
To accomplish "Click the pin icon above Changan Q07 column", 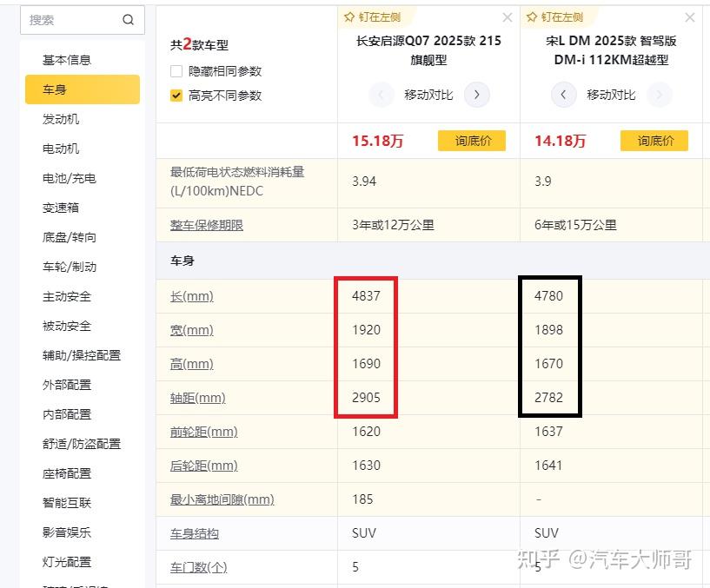I will tap(351, 16).
